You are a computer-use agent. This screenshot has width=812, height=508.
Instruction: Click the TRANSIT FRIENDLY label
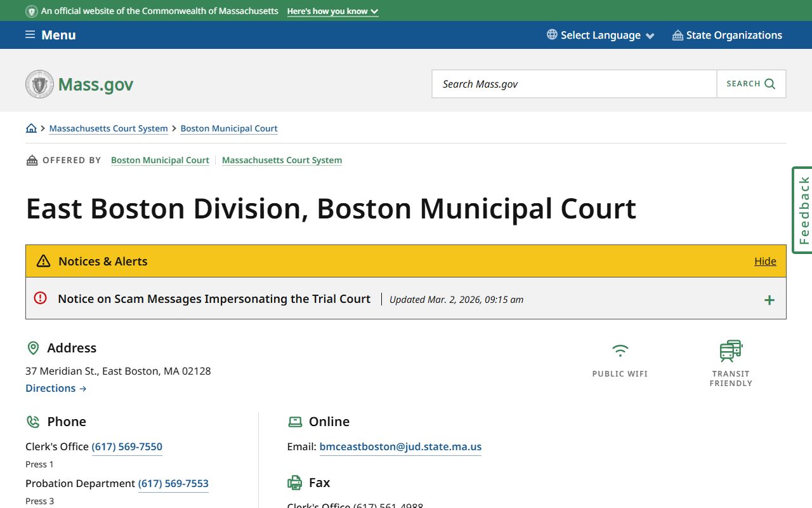[x=731, y=378]
